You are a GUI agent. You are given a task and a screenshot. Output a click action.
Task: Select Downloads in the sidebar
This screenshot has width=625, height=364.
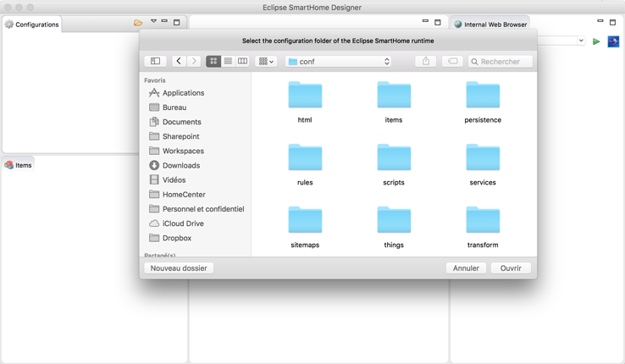pos(174,165)
